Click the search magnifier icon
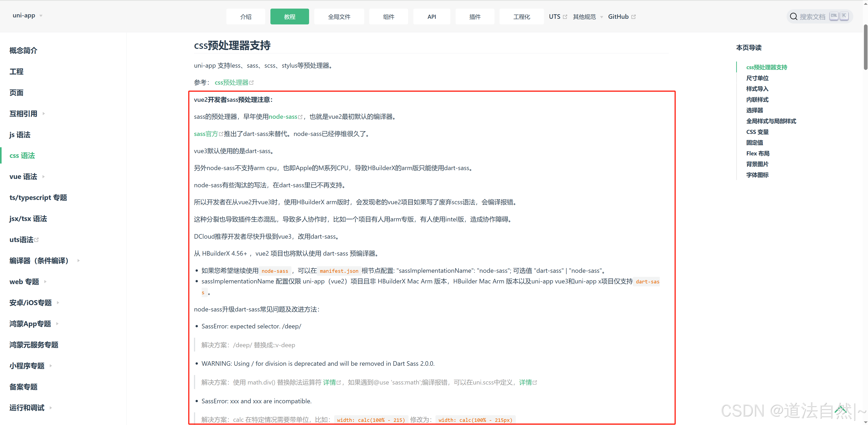 793,17
